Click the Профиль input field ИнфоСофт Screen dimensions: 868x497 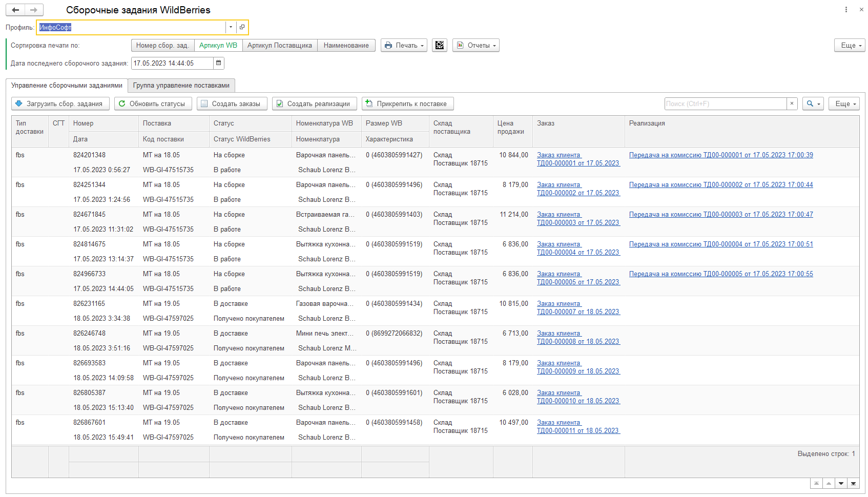(x=132, y=27)
